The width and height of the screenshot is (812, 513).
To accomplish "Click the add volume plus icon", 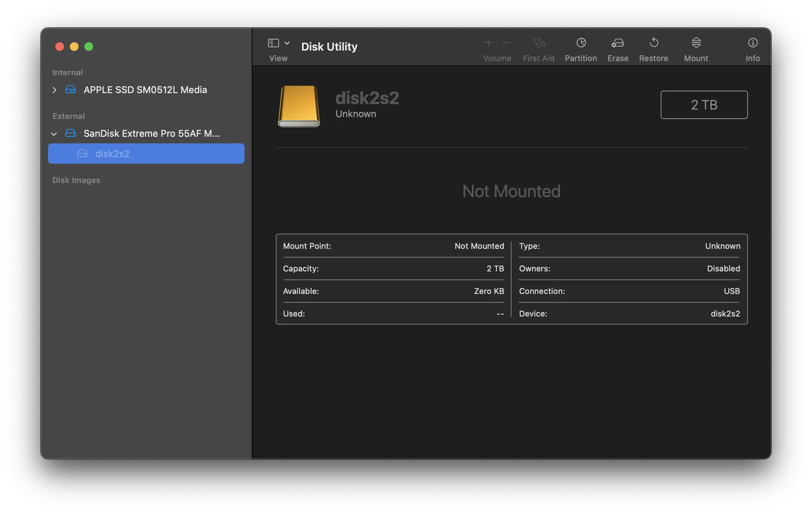I will click(x=488, y=43).
